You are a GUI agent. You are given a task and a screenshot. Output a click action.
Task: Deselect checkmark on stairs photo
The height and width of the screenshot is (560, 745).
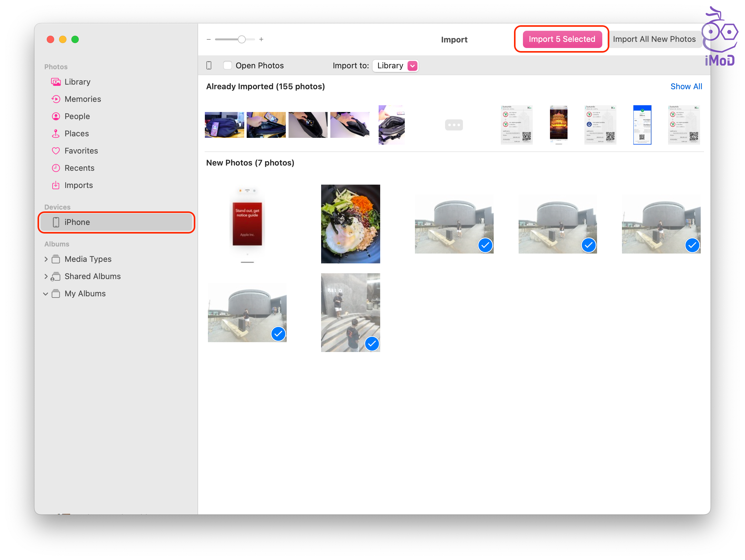tap(372, 343)
